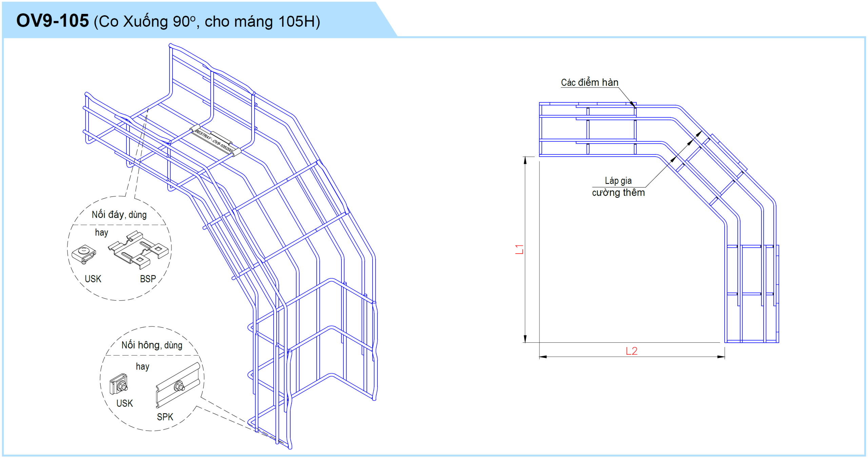Click the OV9-105 title heading
This screenshot has height=459, width=868.
(x=53, y=21)
